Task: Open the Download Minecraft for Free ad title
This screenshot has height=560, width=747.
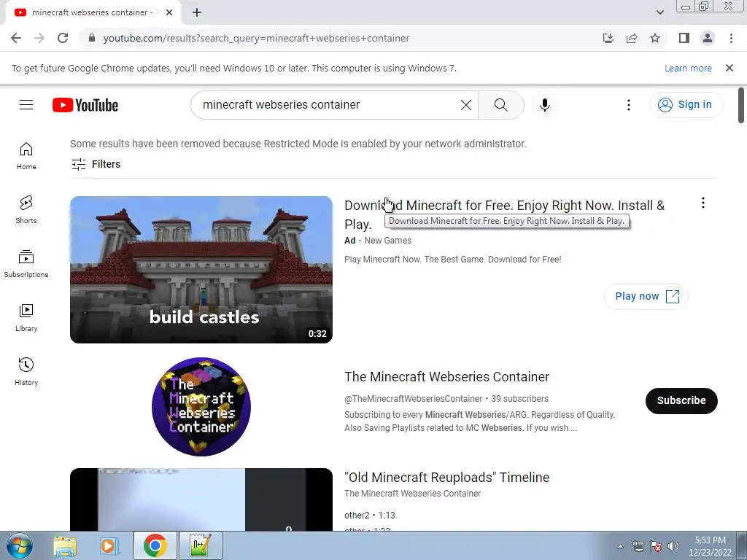Action: point(504,215)
